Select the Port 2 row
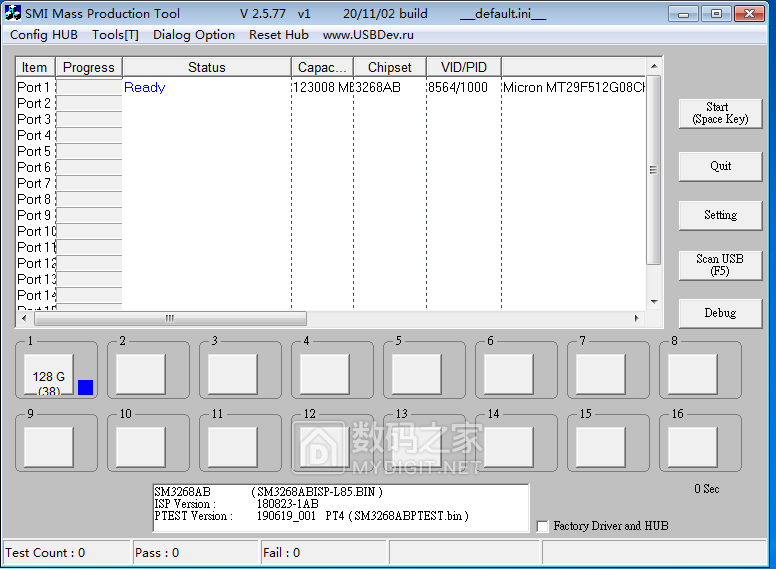776x569 pixels. pos(331,103)
